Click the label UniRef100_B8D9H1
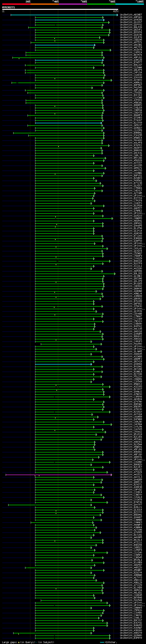This screenshot has width=146, height=644. [131, 515]
